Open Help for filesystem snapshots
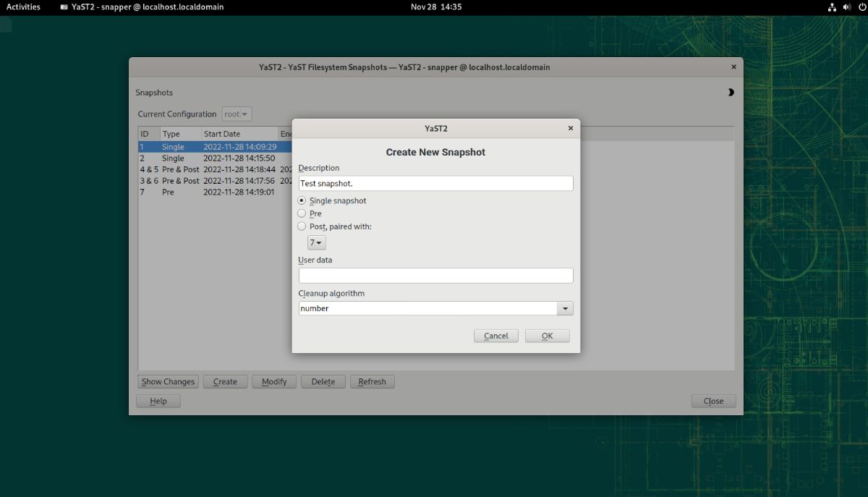 pyautogui.click(x=158, y=400)
